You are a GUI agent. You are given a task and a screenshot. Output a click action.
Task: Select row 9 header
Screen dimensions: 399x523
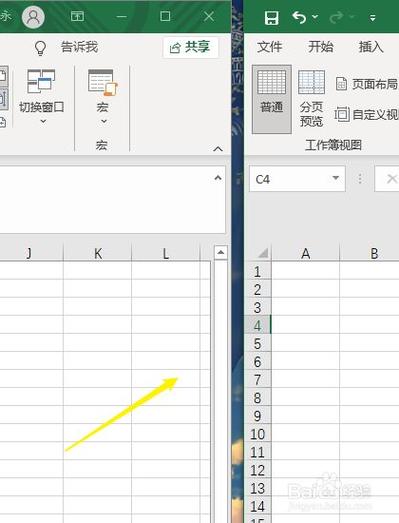258,416
